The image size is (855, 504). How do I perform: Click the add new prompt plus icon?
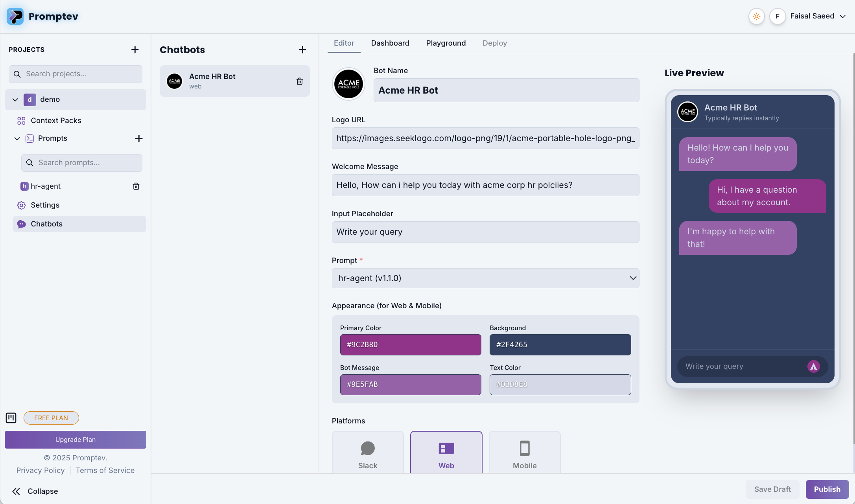(138, 138)
